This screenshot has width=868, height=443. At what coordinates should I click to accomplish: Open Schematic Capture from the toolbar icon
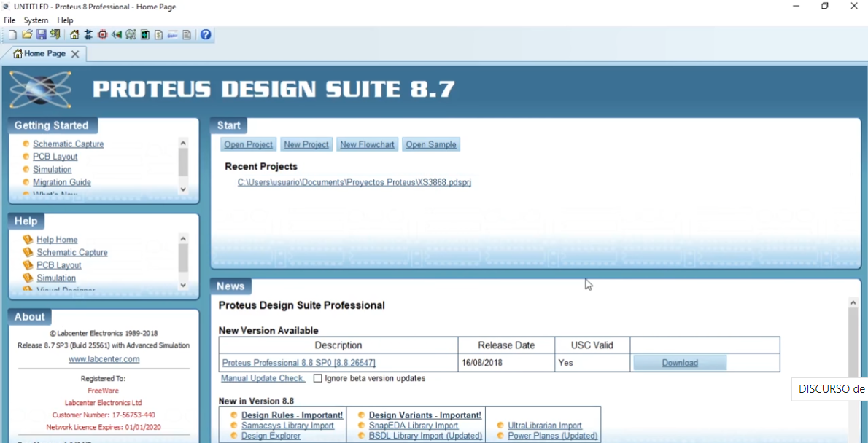pos(88,35)
